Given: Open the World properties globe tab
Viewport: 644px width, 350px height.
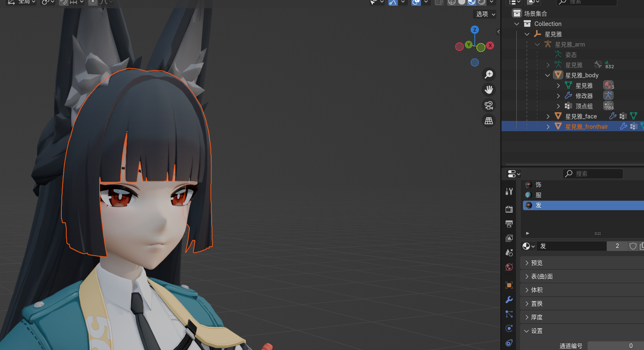Looking at the screenshot, I should click(509, 267).
